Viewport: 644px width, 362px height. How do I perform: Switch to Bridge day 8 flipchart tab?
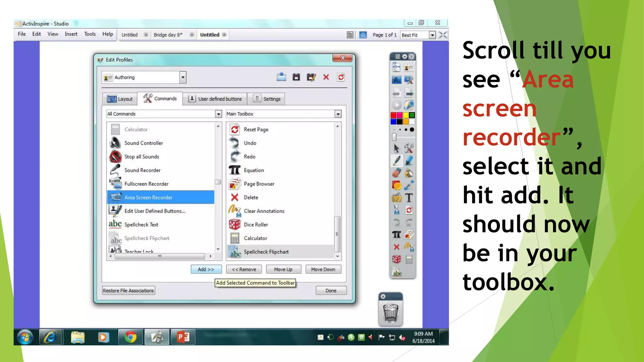(168, 35)
